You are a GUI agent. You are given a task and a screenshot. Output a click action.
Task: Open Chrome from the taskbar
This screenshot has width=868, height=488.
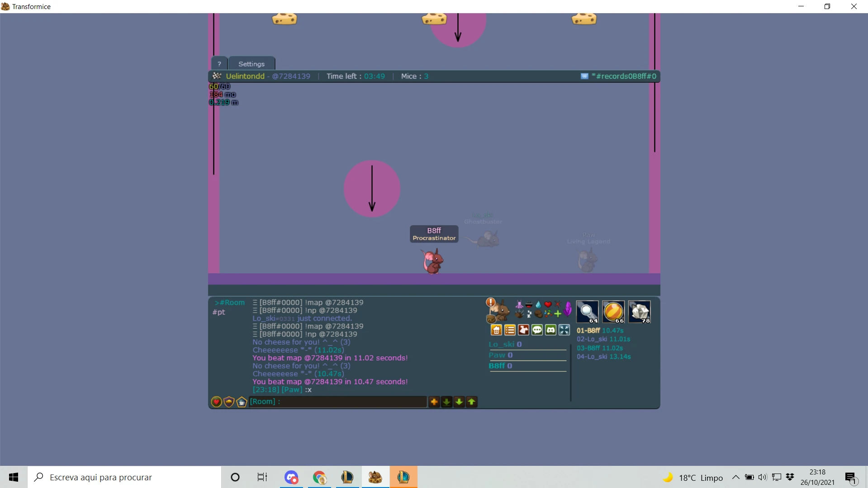coord(319,477)
